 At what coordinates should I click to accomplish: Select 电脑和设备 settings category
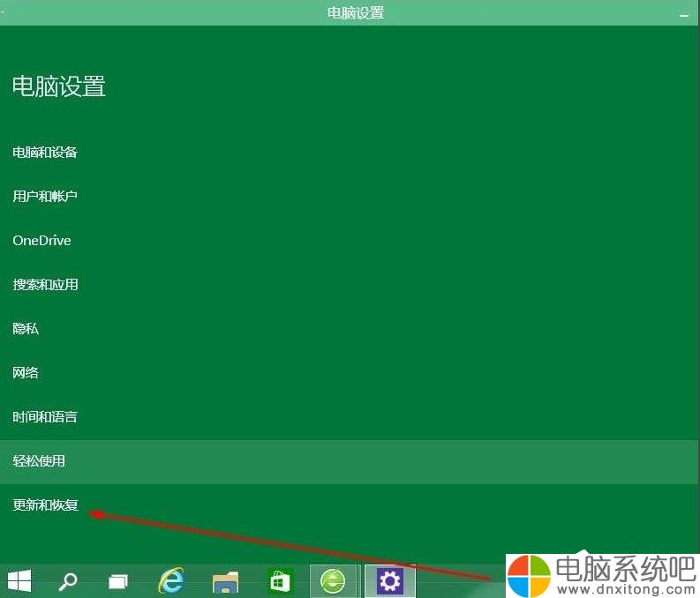[x=45, y=153]
